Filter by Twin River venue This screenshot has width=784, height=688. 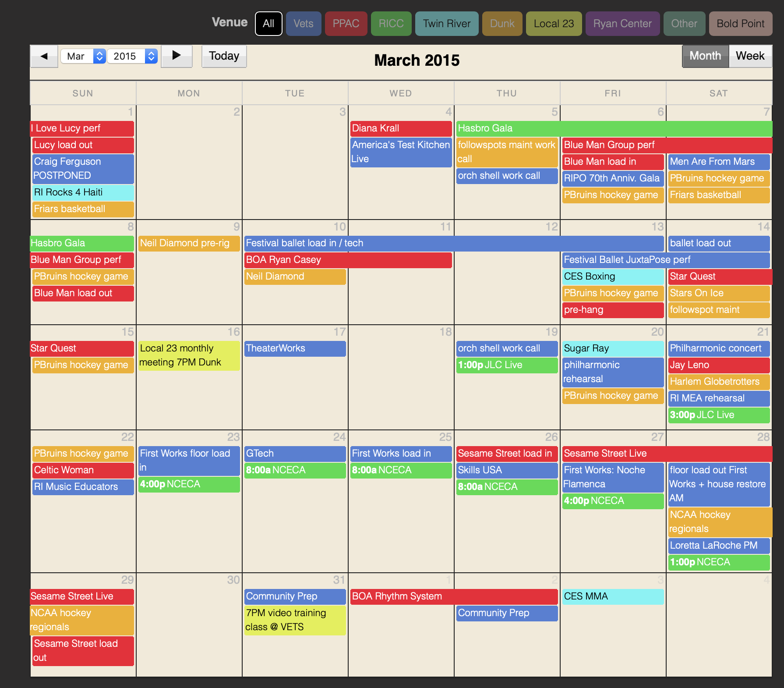pos(446,24)
